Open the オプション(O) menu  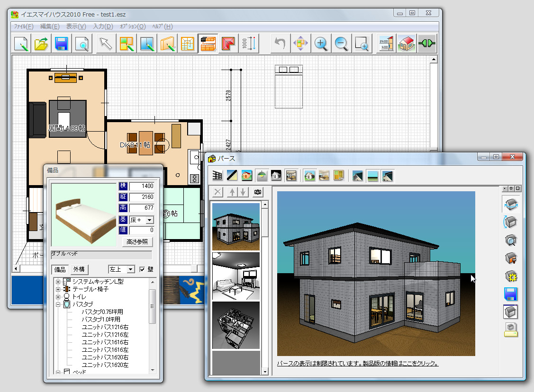point(133,26)
